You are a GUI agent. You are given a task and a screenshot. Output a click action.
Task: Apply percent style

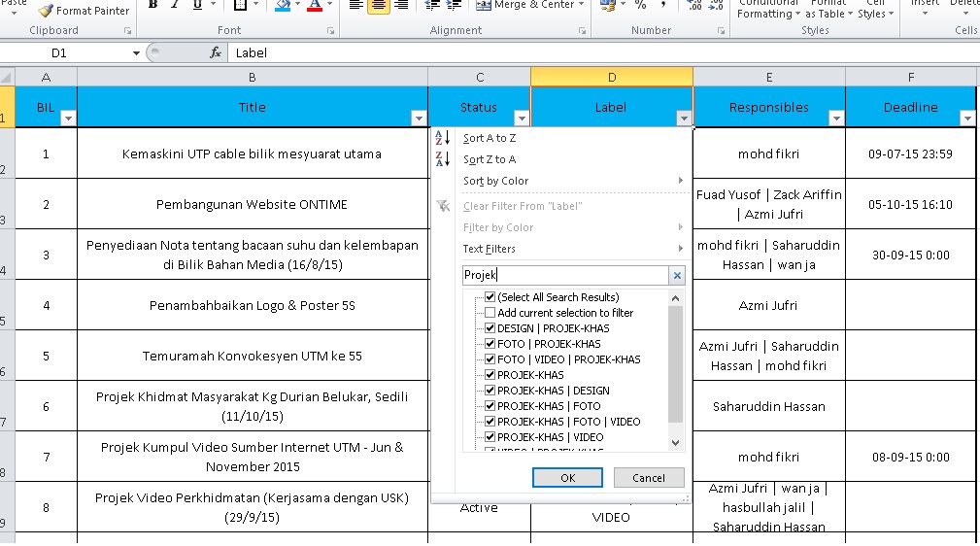click(x=641, y=5)
